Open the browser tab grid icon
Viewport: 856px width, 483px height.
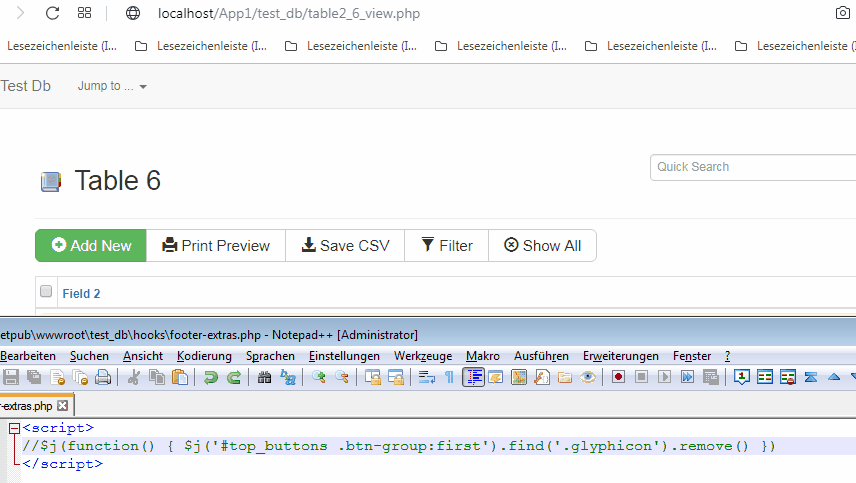85,13
